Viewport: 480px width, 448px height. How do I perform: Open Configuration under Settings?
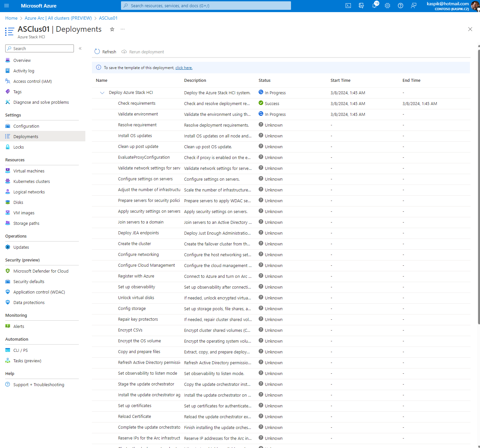click(x=26, y=126)
